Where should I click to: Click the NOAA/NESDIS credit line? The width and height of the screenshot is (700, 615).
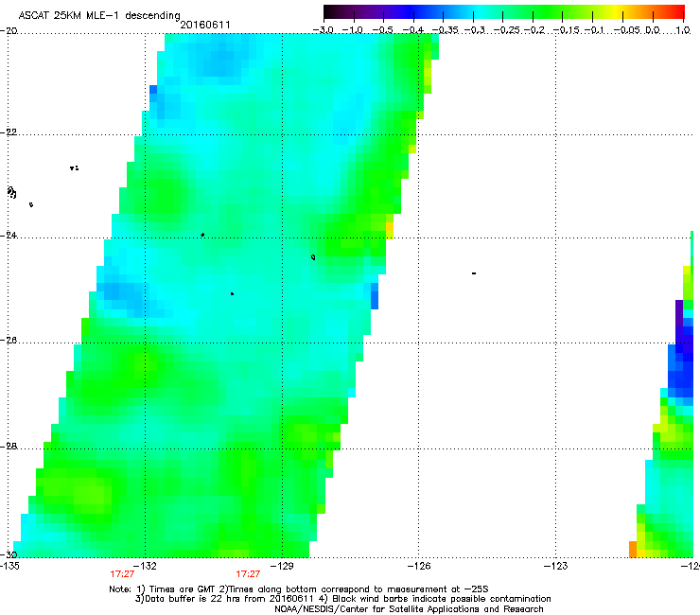(409, 609)
